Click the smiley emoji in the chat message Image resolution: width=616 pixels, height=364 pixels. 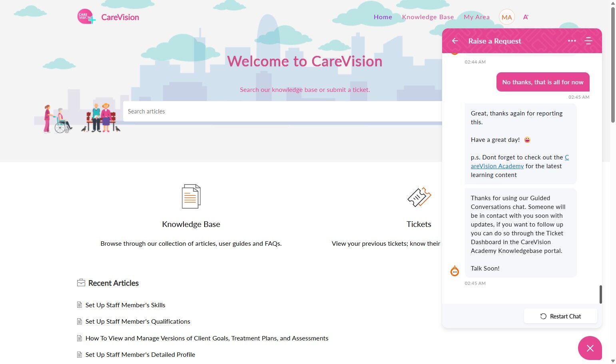click(x=527, y=139)
